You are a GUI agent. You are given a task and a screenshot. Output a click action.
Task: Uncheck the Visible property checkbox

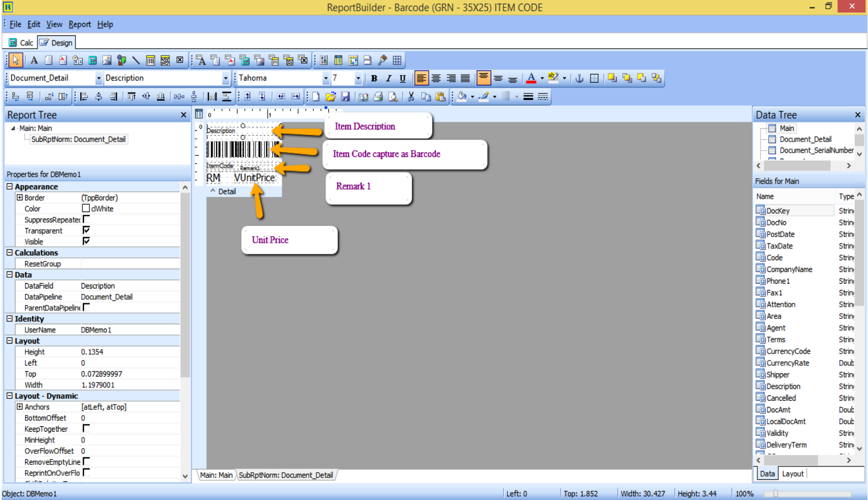coord(86,241)
